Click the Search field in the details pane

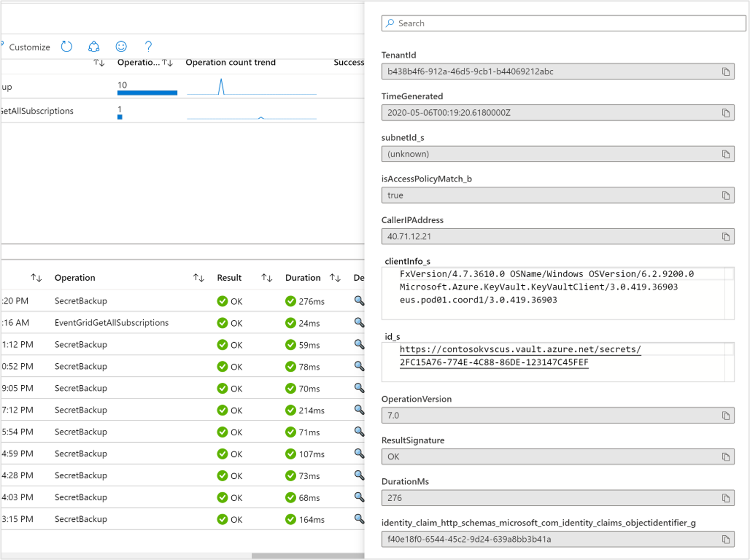coord(563,23)
